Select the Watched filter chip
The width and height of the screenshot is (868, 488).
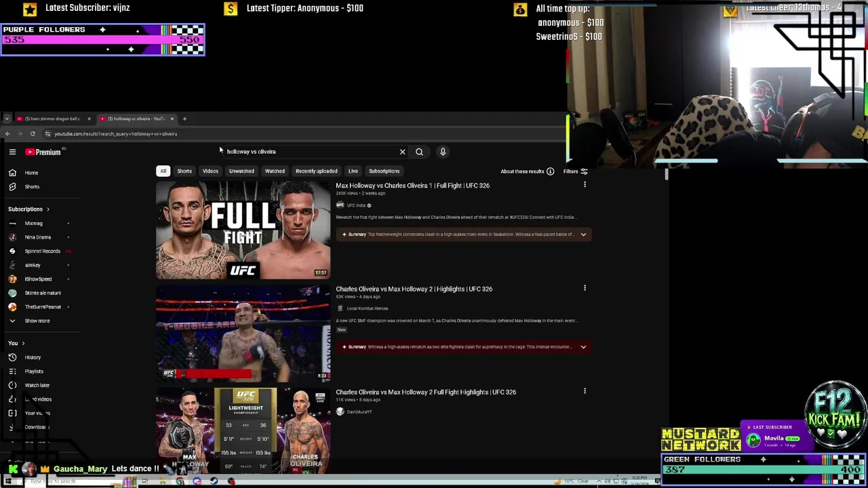coord(275,171)
